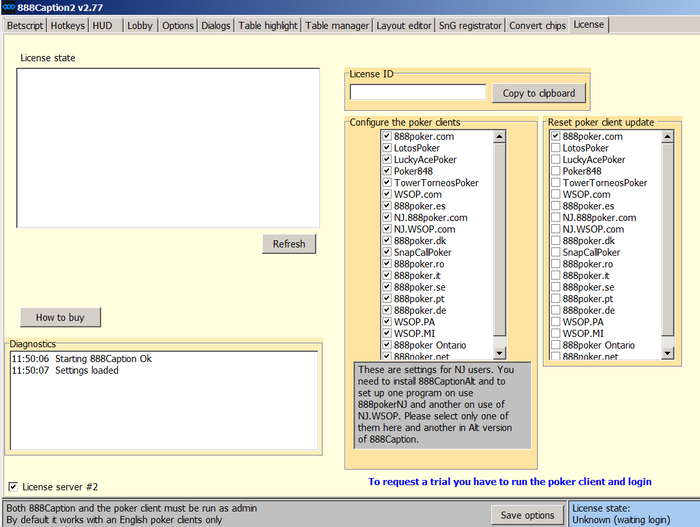The width and height of the screenshot is (700, 527).
Task: Check 888poker.de in Reset poker client update
Action: pos(556,310)
